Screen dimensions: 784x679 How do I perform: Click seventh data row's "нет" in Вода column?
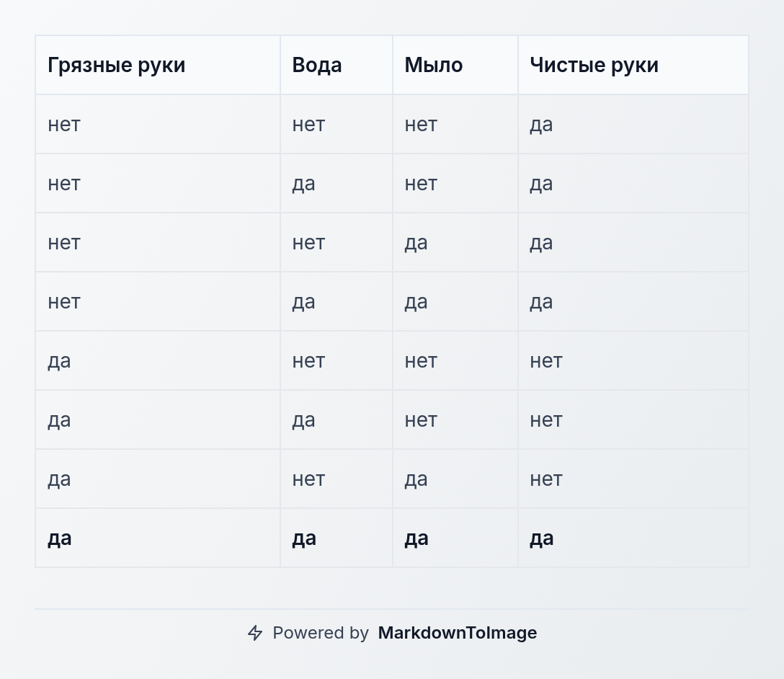tap(308, 479)
